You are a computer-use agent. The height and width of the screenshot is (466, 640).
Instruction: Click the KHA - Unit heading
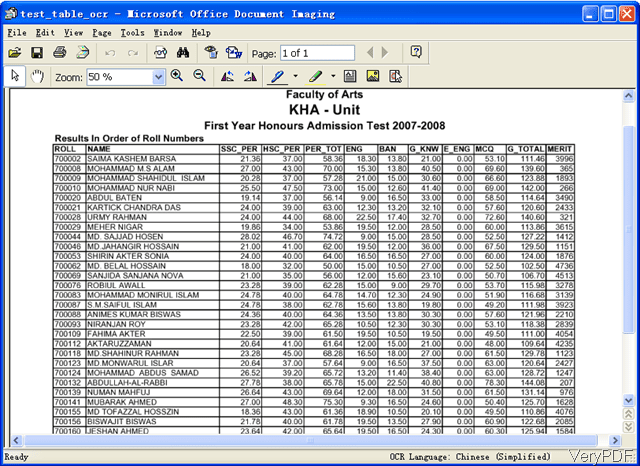pyautogui.click(x=324, y=110)
